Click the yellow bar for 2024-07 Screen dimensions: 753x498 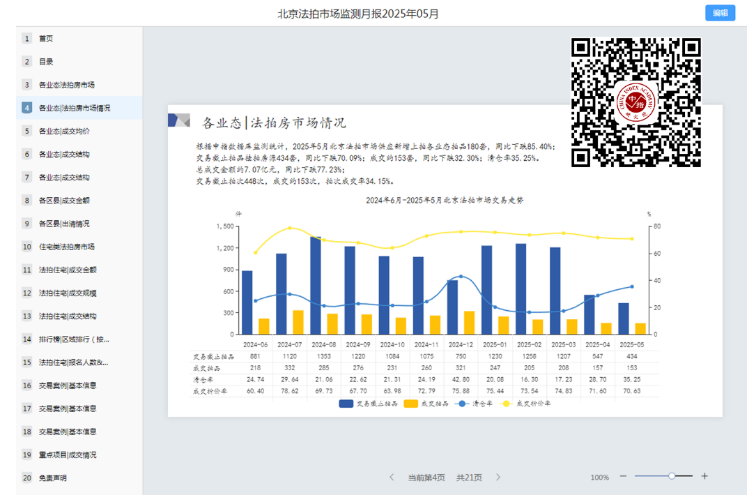[298, 322]
